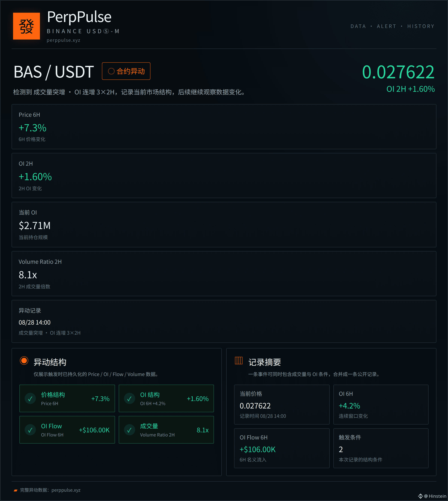Viewport: 448px width, 501px height.
Task: Click the orange bars icon beside 记录摘要
Action: (239, 361)
